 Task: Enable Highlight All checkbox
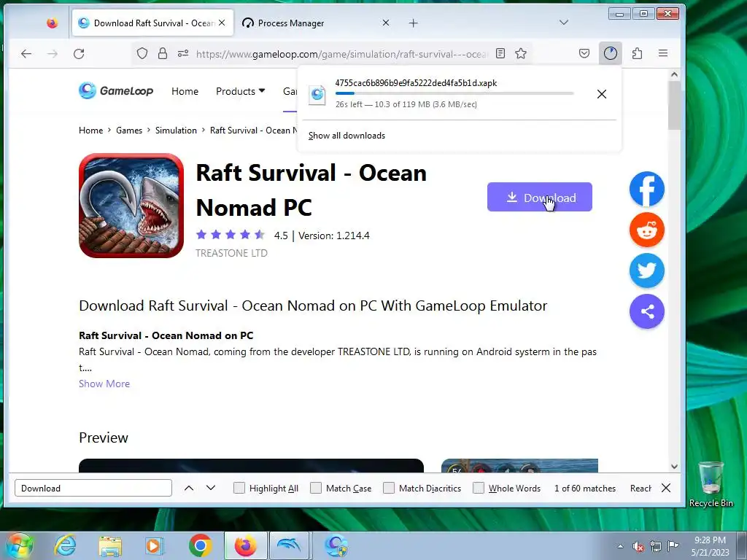point(239,488)
